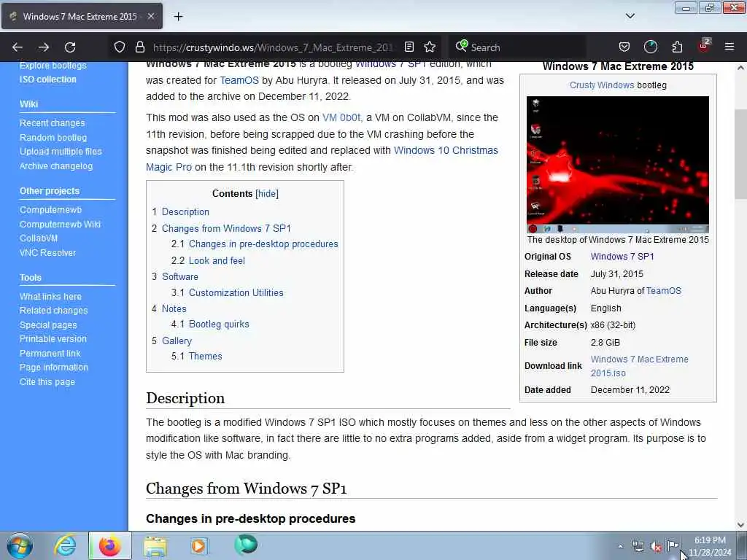This screenshot has height=560, width=747.
Task: Open the Windows Start orb
Action: coord(20,545)
